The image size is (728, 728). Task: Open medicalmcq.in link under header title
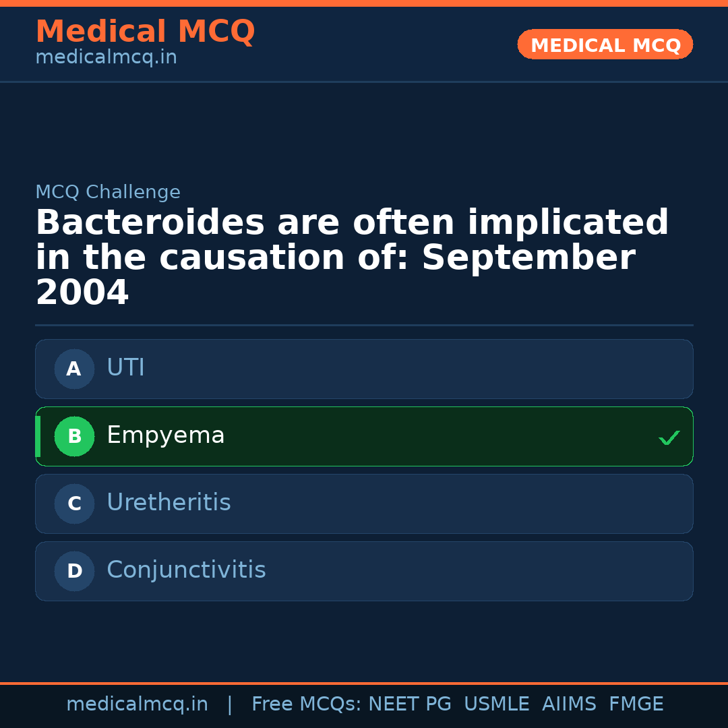[x=106, y=58]
